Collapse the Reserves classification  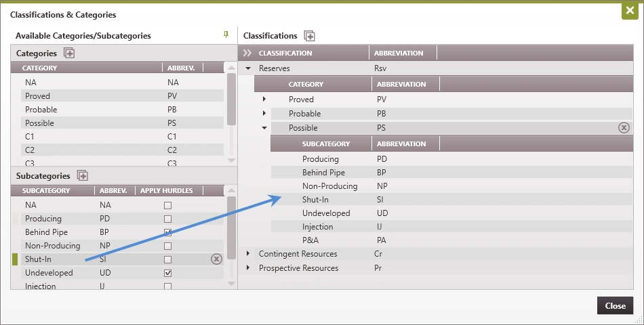coord(248,68)
